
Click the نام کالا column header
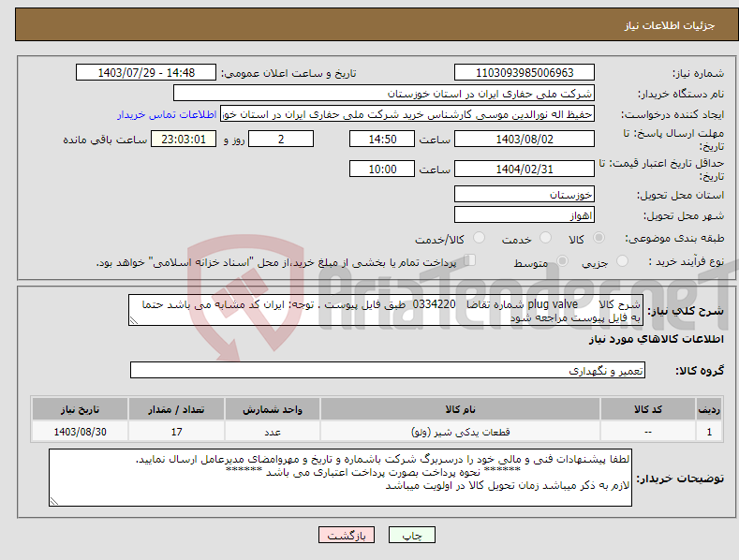(460, 409)
